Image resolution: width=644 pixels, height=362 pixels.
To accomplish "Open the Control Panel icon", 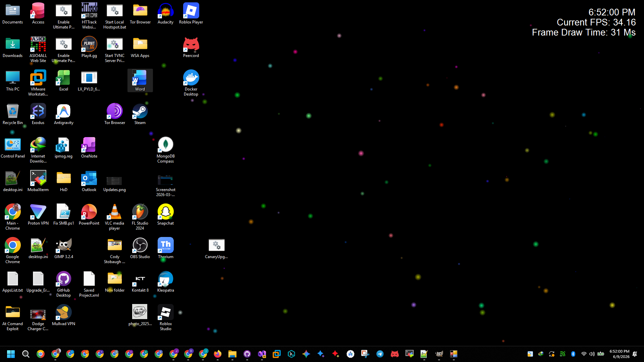I will tap(12, 147).
